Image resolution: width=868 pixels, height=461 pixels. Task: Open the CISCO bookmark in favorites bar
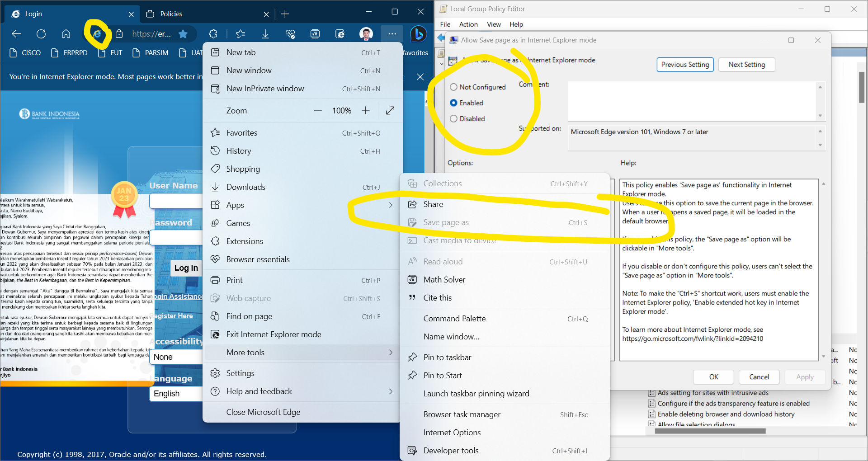(x=25, y=53)
